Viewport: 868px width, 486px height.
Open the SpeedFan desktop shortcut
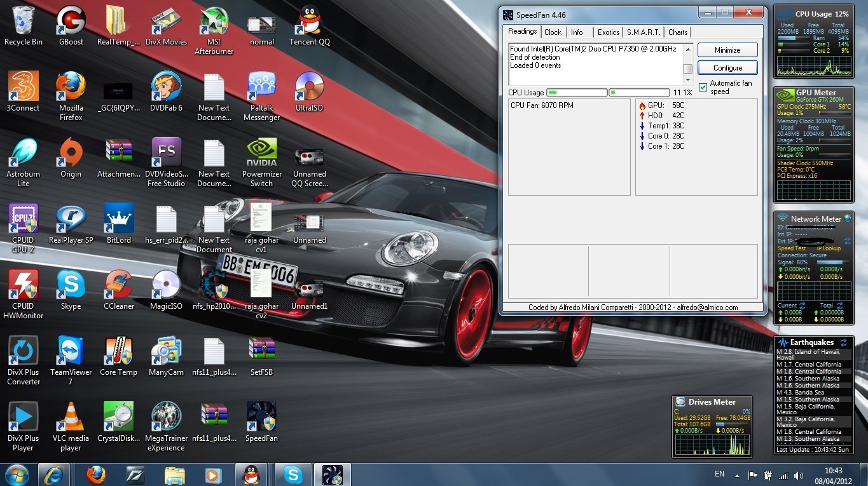[x=261, y=416]
